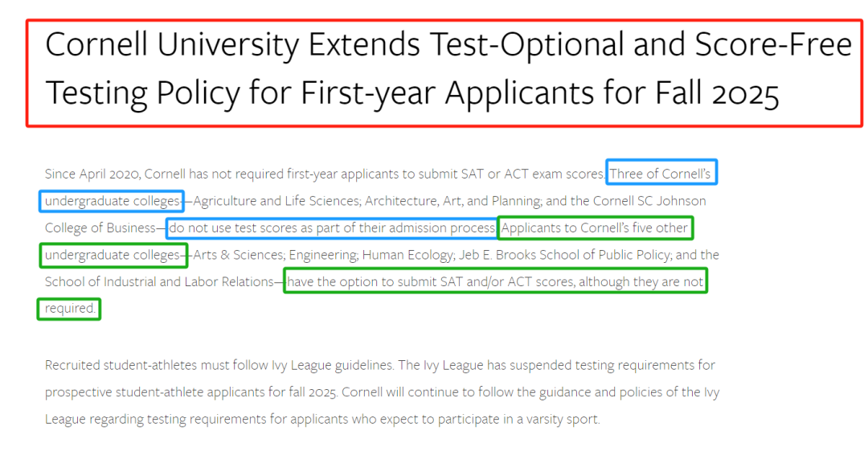Viewport: 868px width, 451px height.
Task: Click the blue box 'do not use test scores'
Action: pyautogui.click(x=332, y=228)
